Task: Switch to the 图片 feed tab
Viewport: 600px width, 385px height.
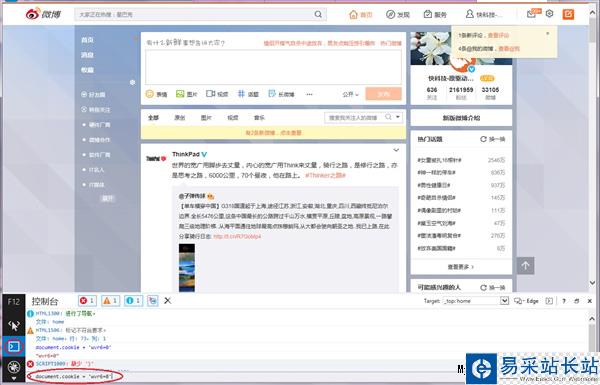Action: click(206, 117)
